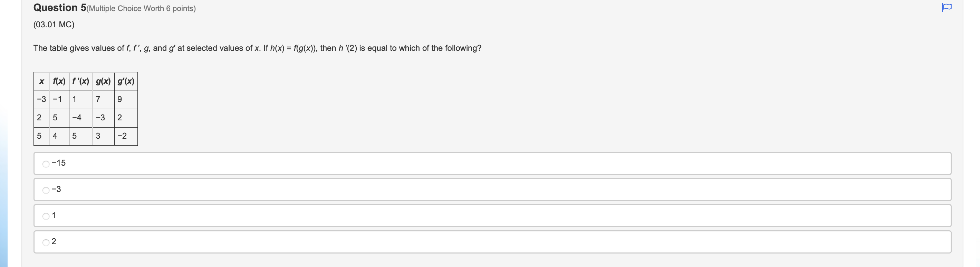Click the table cell containing -4
980x267 pixels.
[x=78, y=118]
